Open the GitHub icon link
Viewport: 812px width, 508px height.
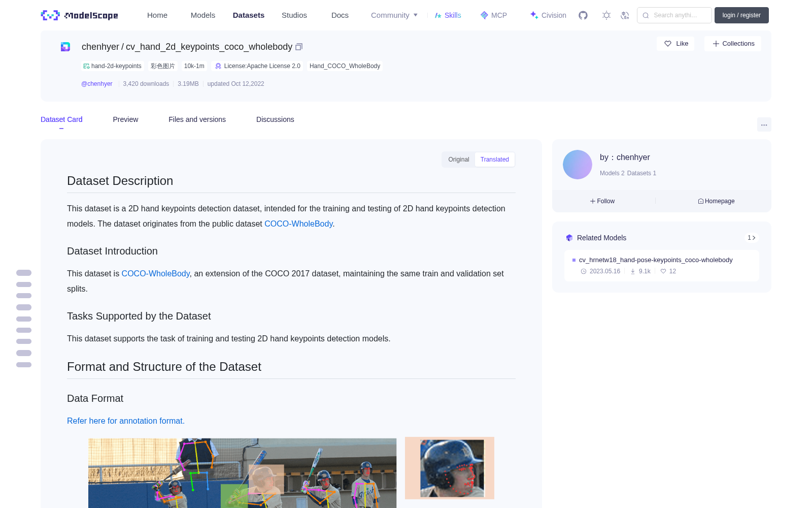pyautogui.click(x=583, y=15)
